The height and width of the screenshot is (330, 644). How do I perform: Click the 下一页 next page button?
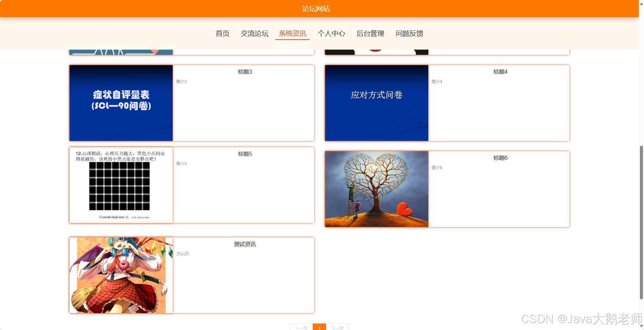tap(337, 327)
